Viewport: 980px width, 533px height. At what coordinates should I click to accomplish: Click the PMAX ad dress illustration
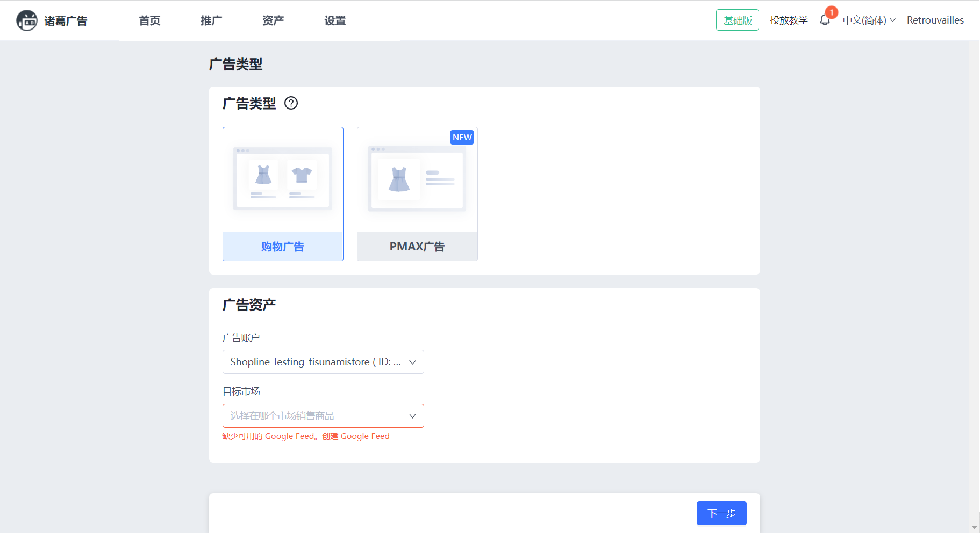(x=399, y=179)
